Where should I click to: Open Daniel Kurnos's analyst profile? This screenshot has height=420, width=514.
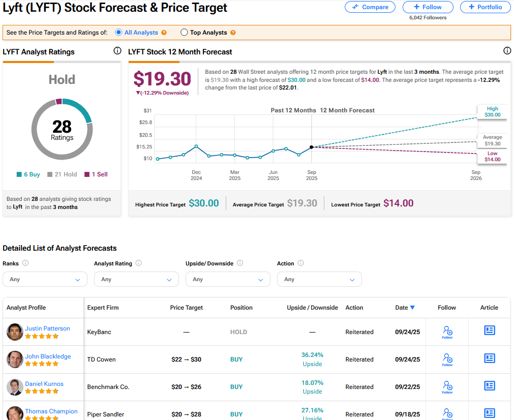[44, 384]
